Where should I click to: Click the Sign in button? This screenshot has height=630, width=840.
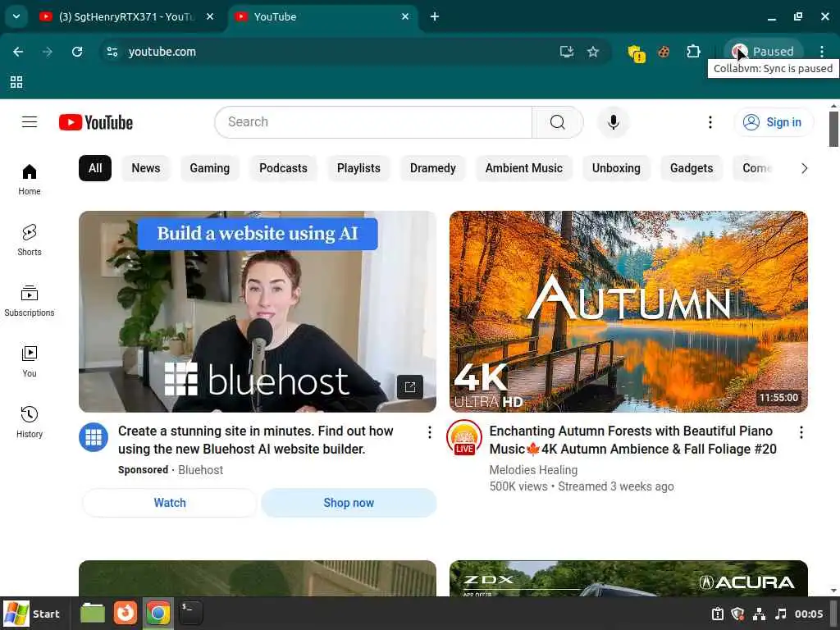tap(773, 122)
